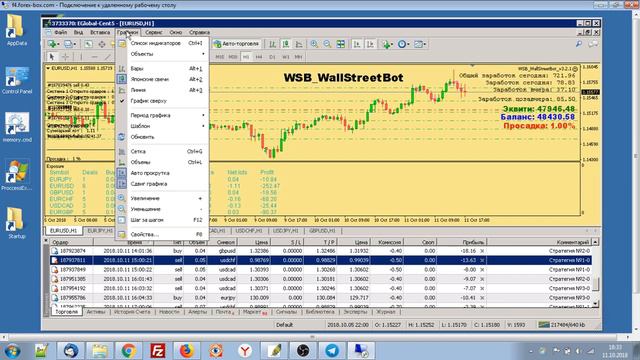Click the orders list scroll-down arrow

click(x=595, y=304)
